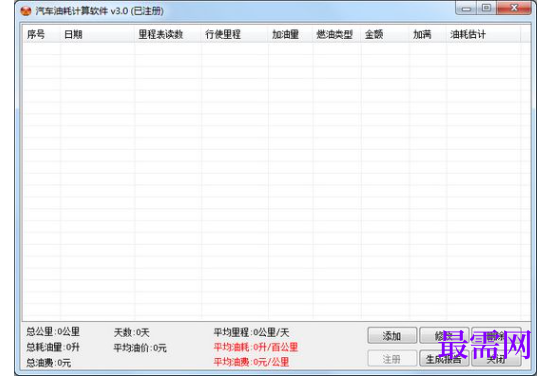Click the 行使里程 column header
Image resolution: width=550 pixels, height=376 pixels.
(235, 34)
